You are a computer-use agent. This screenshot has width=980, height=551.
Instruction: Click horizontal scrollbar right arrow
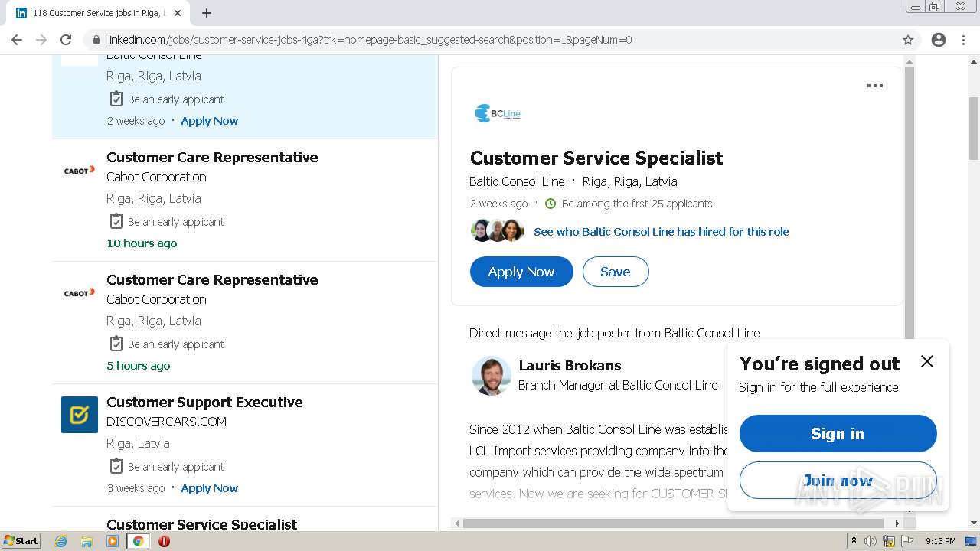[x=897, y=523]
